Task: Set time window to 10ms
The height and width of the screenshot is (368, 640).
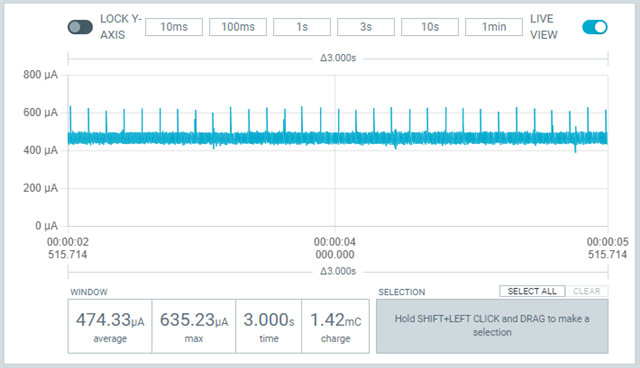Action: click(x=174, y=27)
